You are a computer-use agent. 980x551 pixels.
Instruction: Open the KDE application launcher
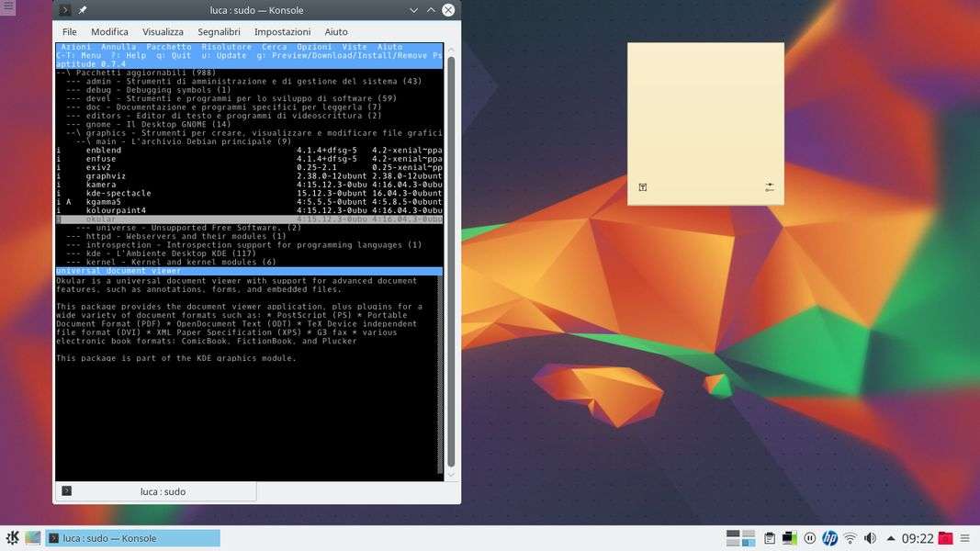[12, 538]
